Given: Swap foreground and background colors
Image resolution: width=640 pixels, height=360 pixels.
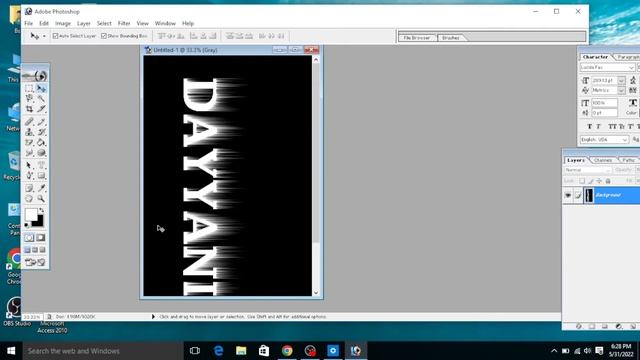Looking at the screenshot, I should [42, 210].
